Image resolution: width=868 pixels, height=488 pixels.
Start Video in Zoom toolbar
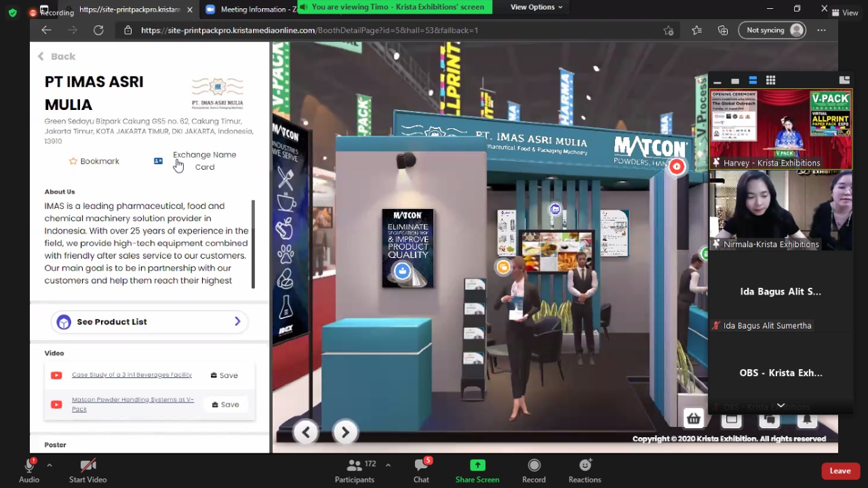[87, 470]
